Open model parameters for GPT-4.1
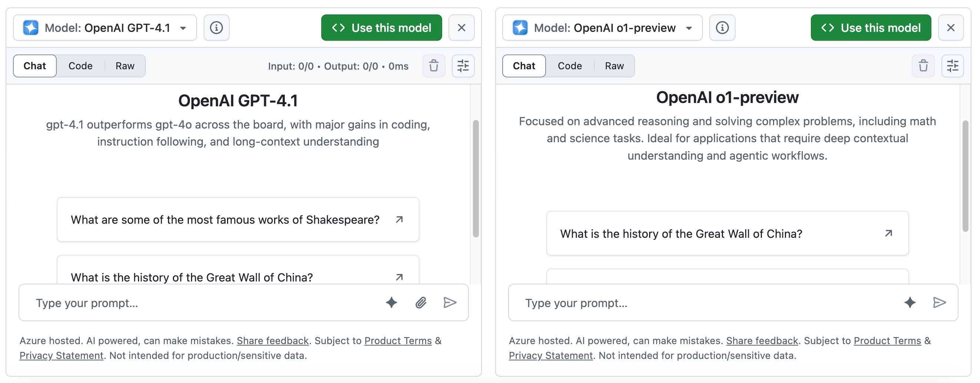 click(x=463, y=66)
